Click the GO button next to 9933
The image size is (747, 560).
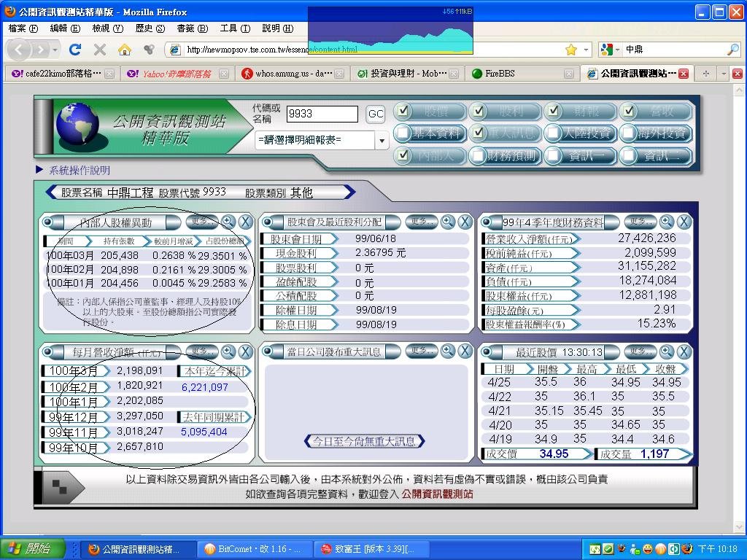[376, 114]
